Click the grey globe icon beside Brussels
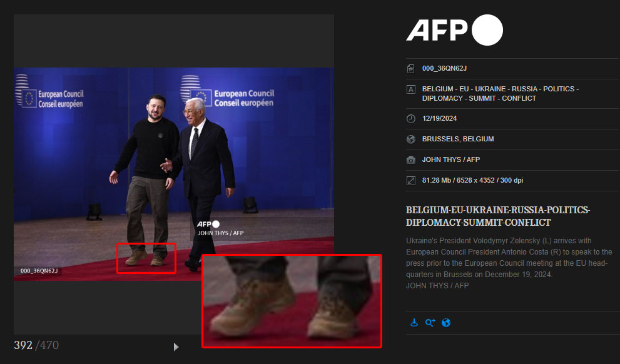This screenshot has width=620, height=364. (x=411, y=139)
